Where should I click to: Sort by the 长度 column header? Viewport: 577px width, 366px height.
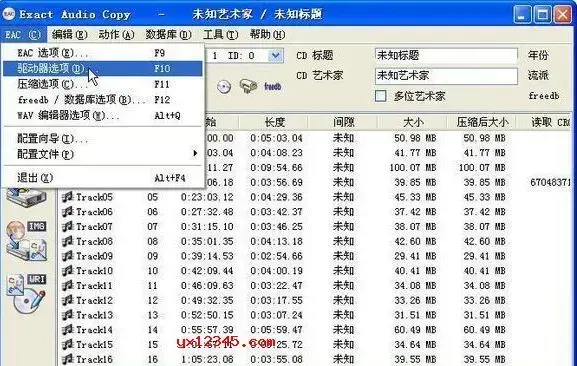(274, 122)
